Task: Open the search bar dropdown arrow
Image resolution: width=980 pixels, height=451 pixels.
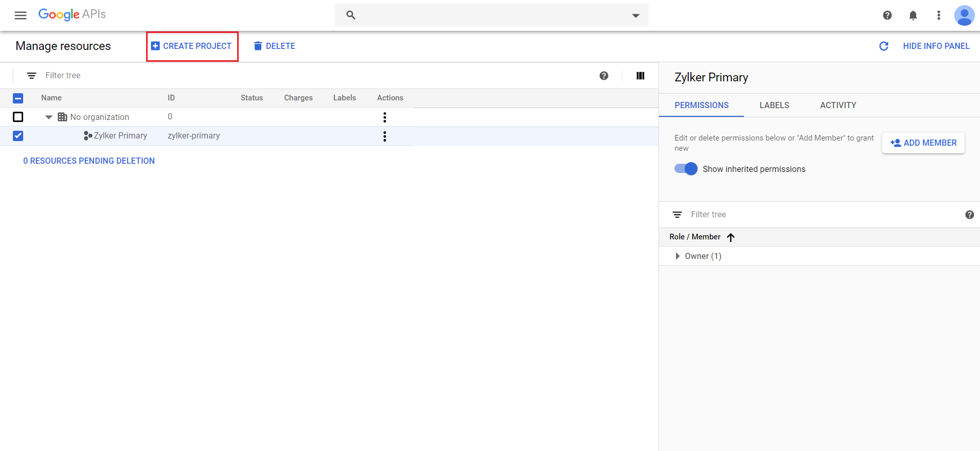Action: (x=636, y=15)
